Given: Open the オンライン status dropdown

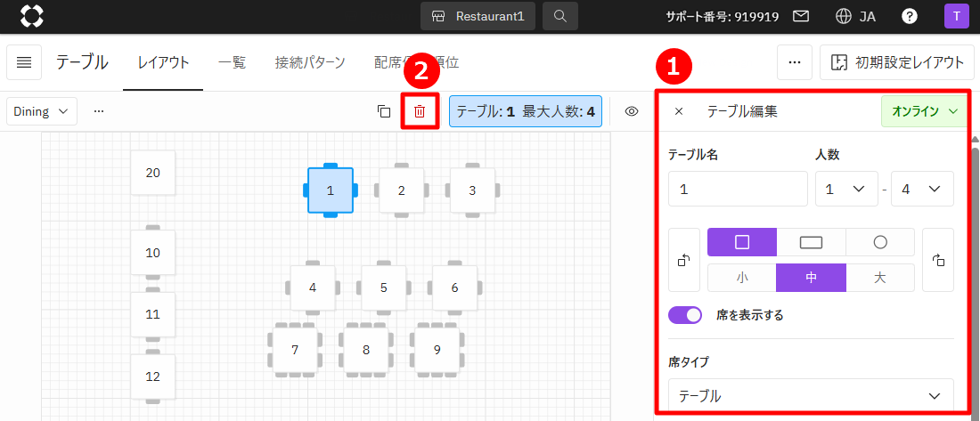Looking at the screenshot, I should point(923,111).
